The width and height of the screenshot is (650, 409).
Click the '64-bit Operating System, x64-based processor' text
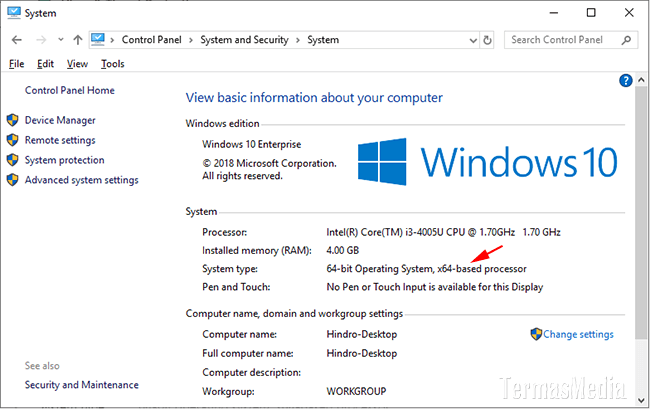427,269
